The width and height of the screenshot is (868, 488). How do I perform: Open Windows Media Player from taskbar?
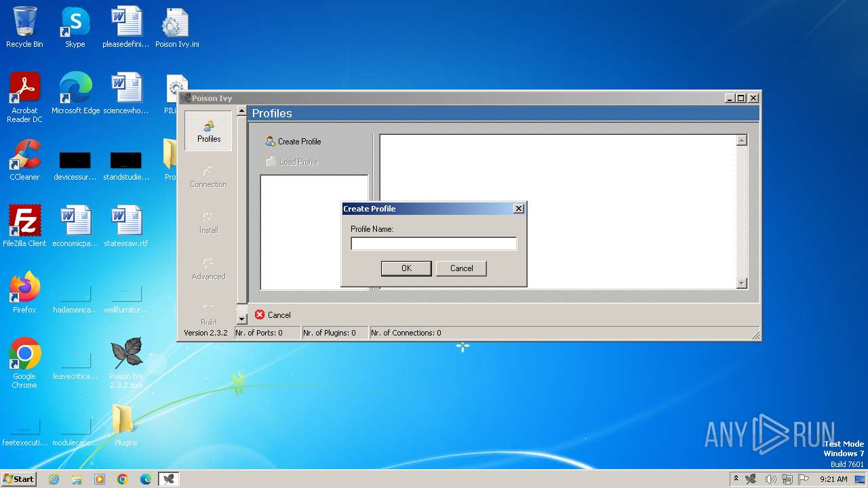[100, 479]
